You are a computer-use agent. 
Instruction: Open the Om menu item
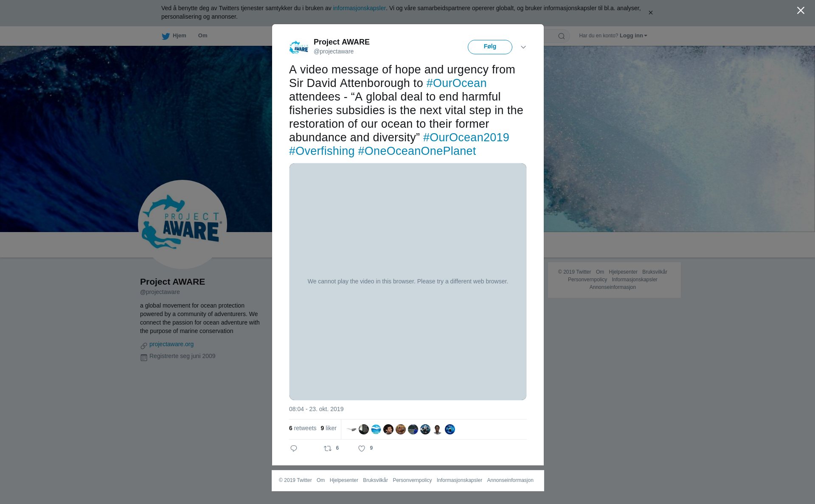click(203, 36)
